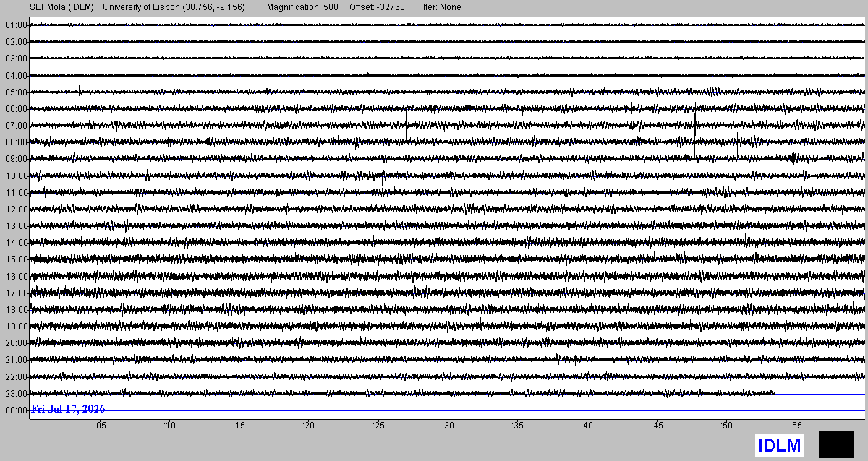Click the Filter: None text
The width and height of the screenshot is (868, 461).
pyautogui.click(x=438, y=7)
